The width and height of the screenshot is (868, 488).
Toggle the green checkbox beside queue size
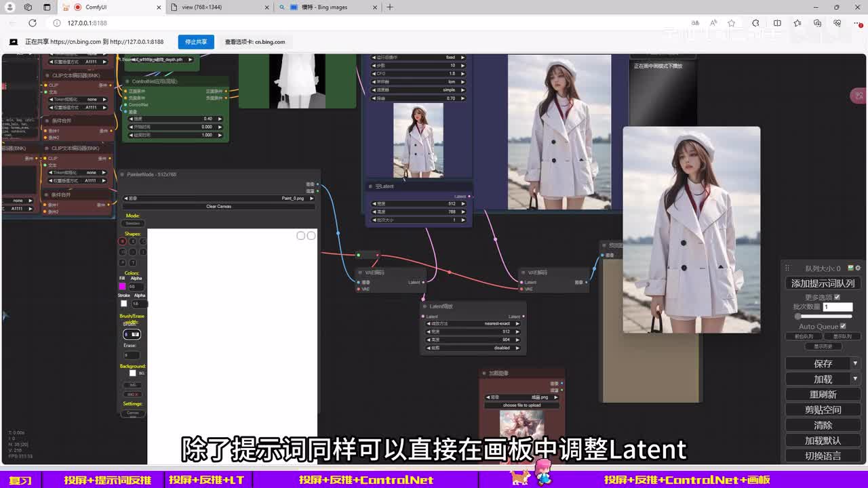click(x=850, y=268)
